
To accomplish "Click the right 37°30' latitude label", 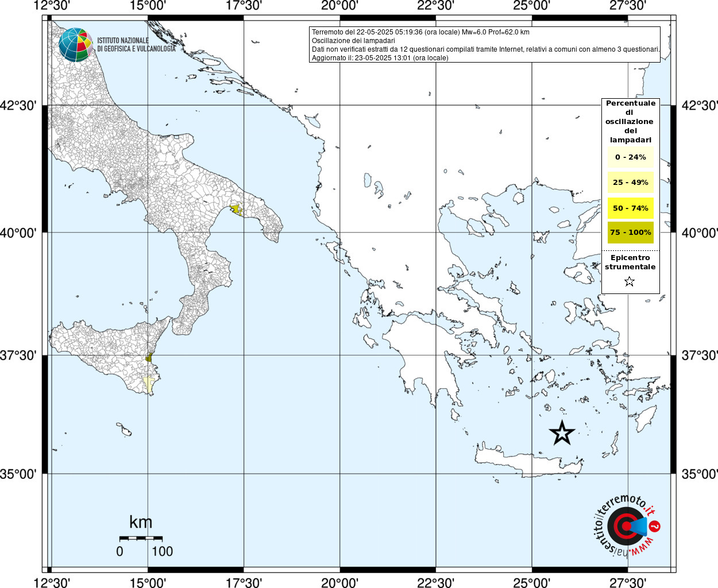I will tap(700, 355).
